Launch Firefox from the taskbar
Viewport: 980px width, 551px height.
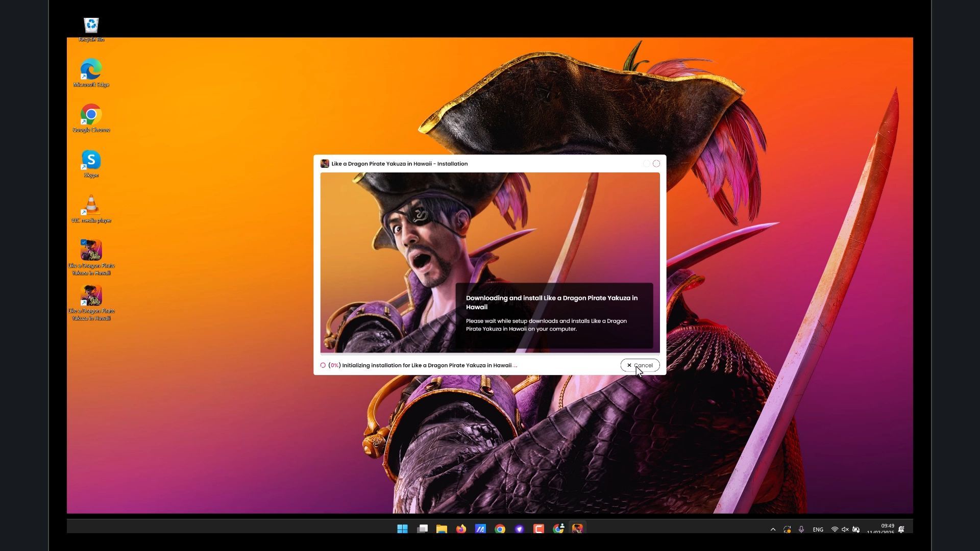[461, 529]
